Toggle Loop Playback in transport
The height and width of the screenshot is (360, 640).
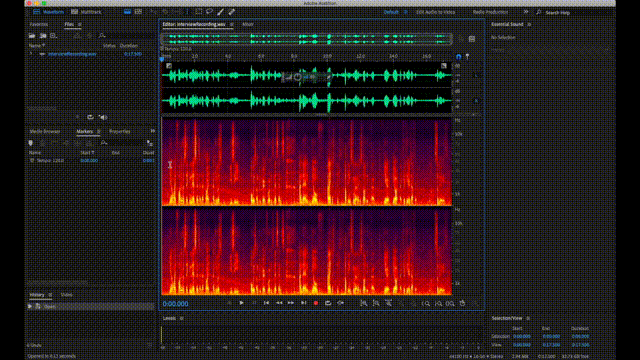coord(328,303)
